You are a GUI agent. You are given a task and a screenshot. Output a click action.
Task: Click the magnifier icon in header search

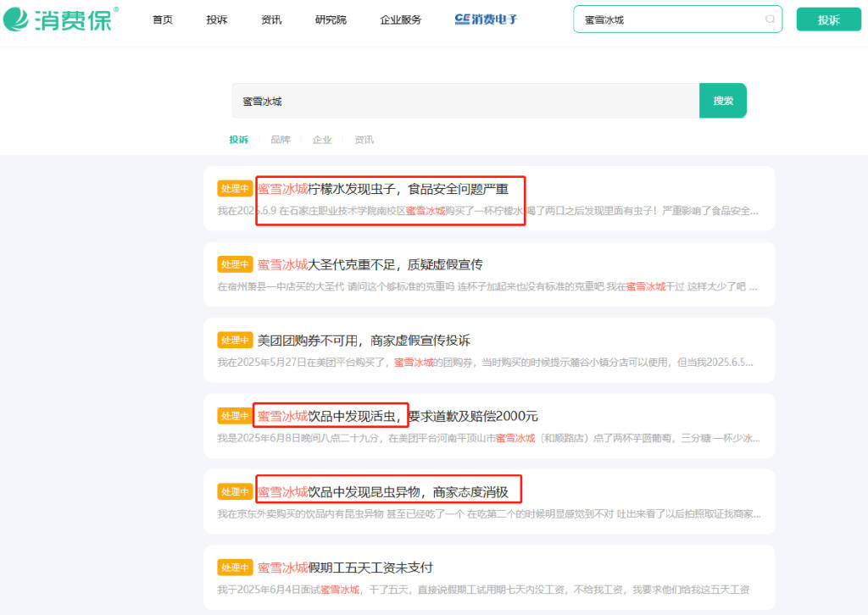770,19
